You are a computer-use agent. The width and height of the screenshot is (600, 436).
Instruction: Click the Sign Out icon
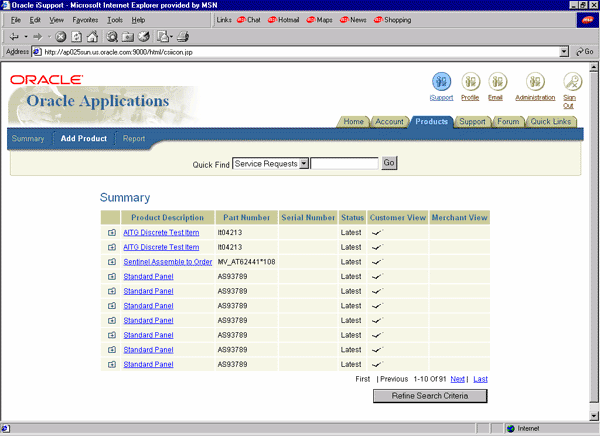572,82
